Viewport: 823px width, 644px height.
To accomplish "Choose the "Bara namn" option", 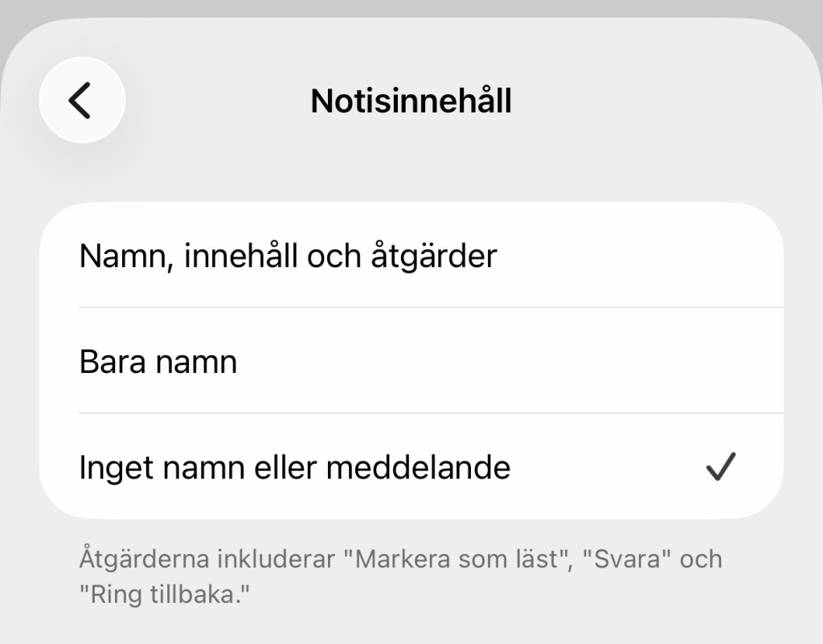I will 158,362.
